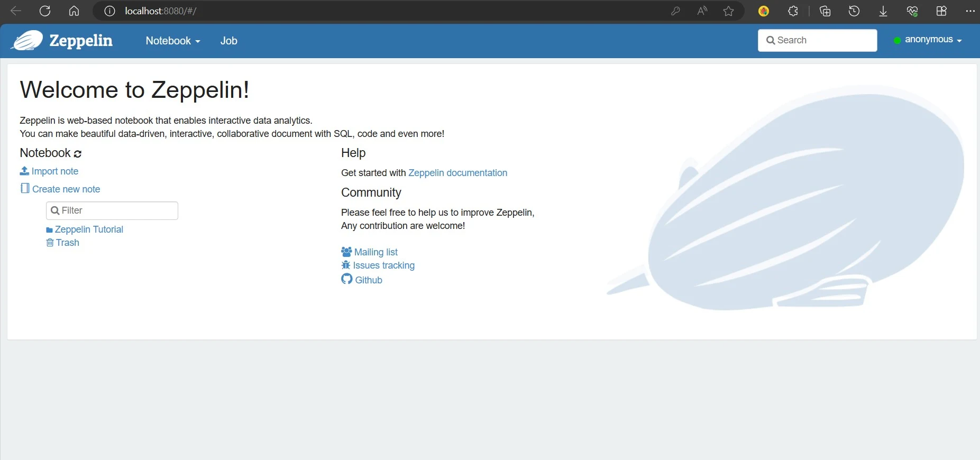Open the Trash folder
The width and height of the screenshot is (980, 460).
click(x=62, y=243)
